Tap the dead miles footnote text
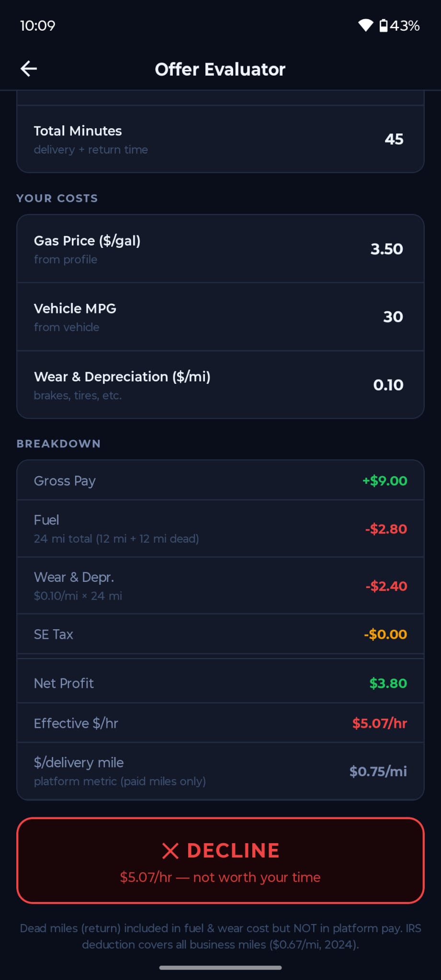 click(220, 936)
